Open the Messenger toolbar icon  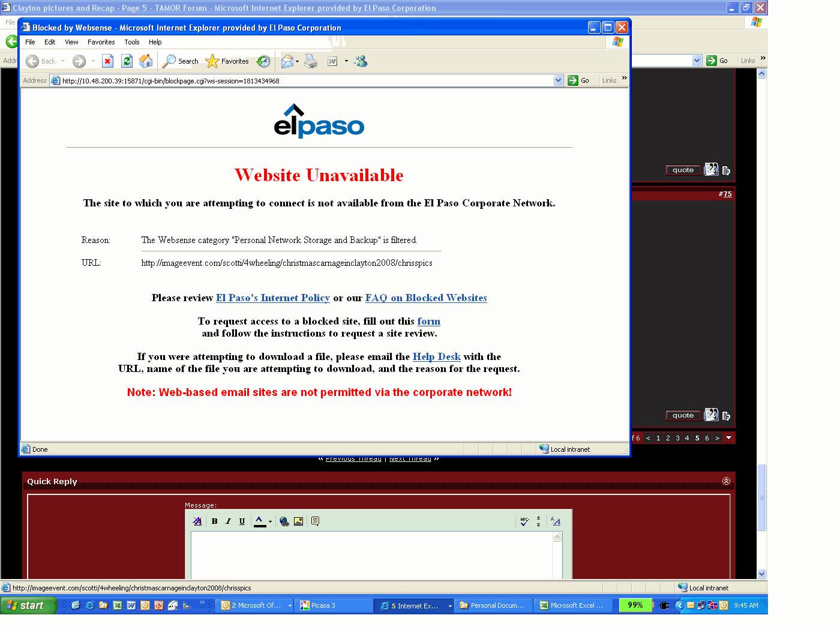coord(361,61)
